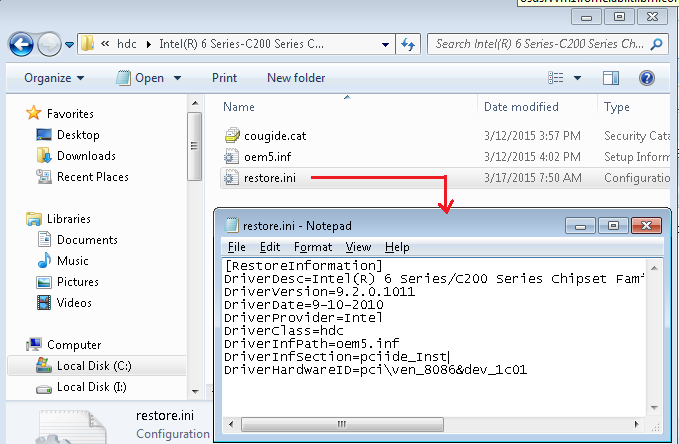The width and height of the screenshot is (679, 444).
Task: Sort files by Date modified column
Action: pyautogui.click(x=521, y=107)
